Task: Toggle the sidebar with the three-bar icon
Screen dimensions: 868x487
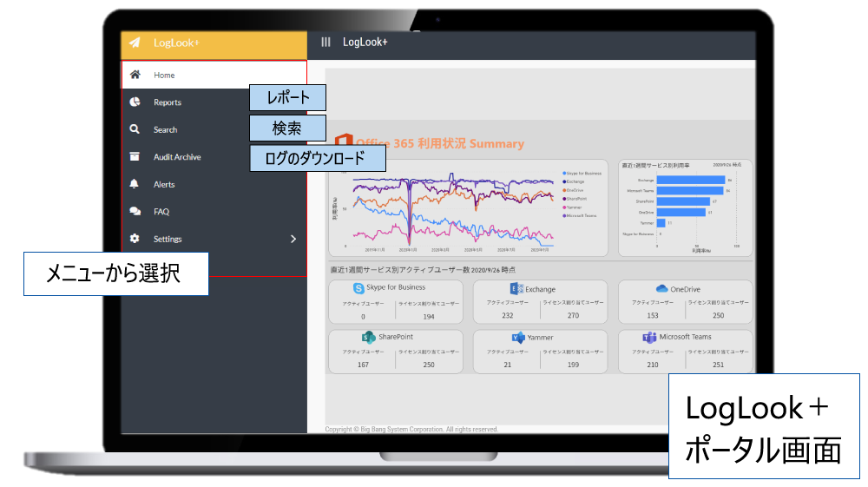Action: [x=325, y=42]
